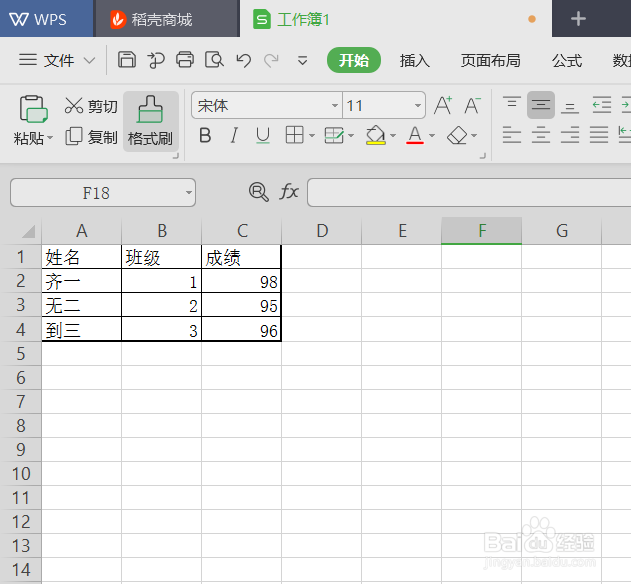
Task: Click the eraser clear icon
Action: coord(457,135)
